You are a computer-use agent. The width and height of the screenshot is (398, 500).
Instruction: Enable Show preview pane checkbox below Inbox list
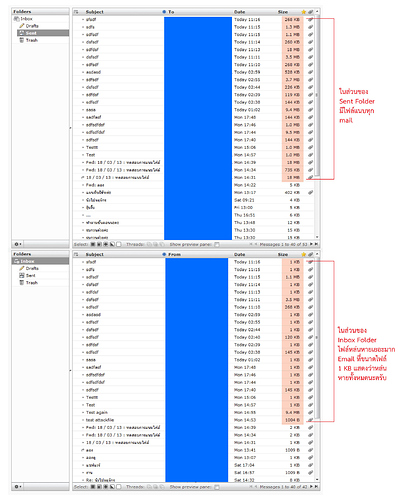(217, 487)
